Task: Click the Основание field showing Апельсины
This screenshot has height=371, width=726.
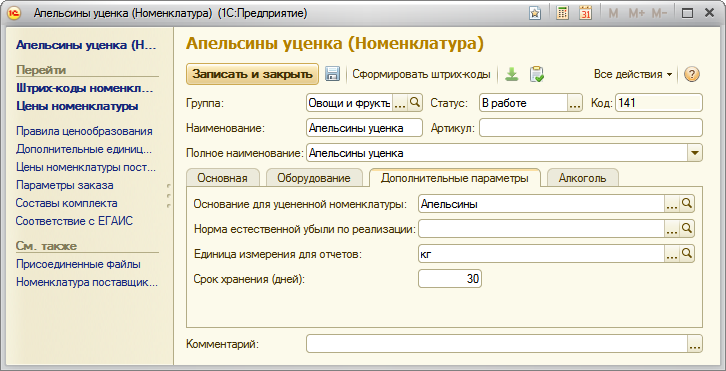Action: click(x=542, y=203)
